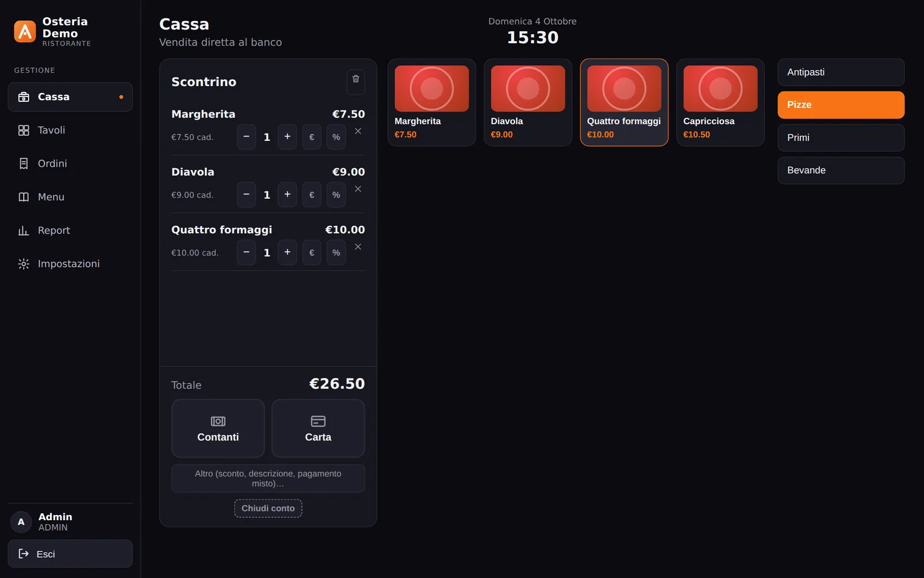Add Margherita product card to receipt
Screen dimensions: 924x578
click(432, 102)
